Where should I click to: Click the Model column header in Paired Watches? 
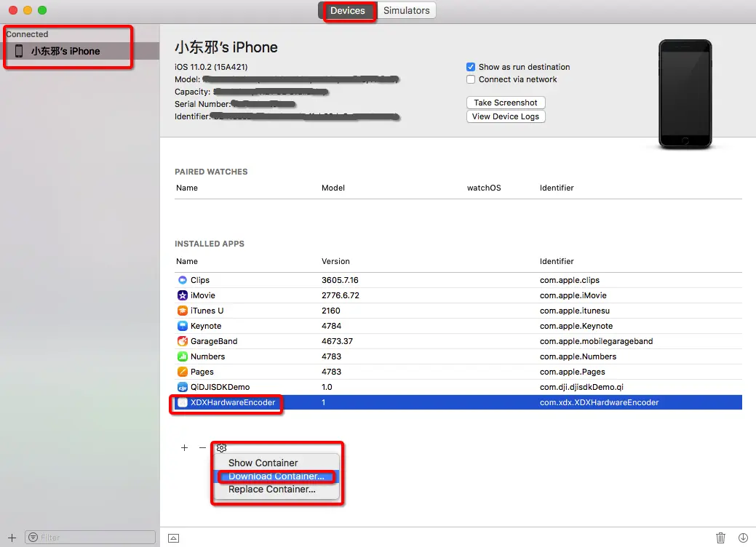tap(333, 188)
